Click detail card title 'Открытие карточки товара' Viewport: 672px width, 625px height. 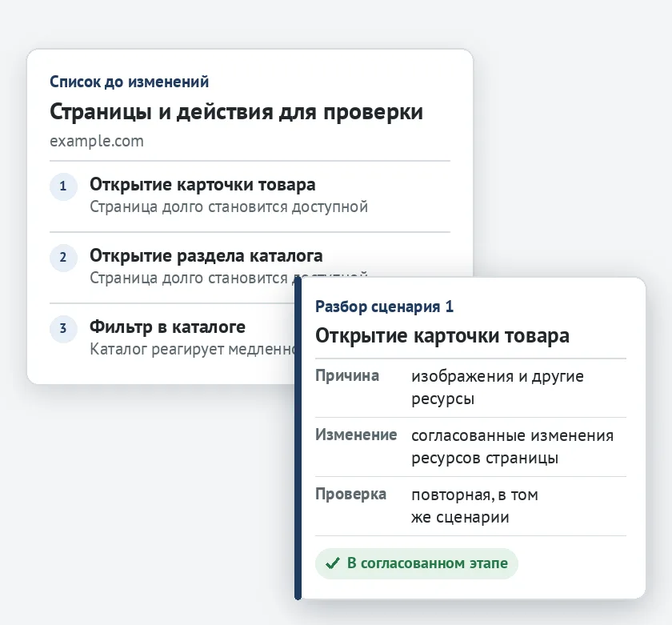tap(442, 336)
